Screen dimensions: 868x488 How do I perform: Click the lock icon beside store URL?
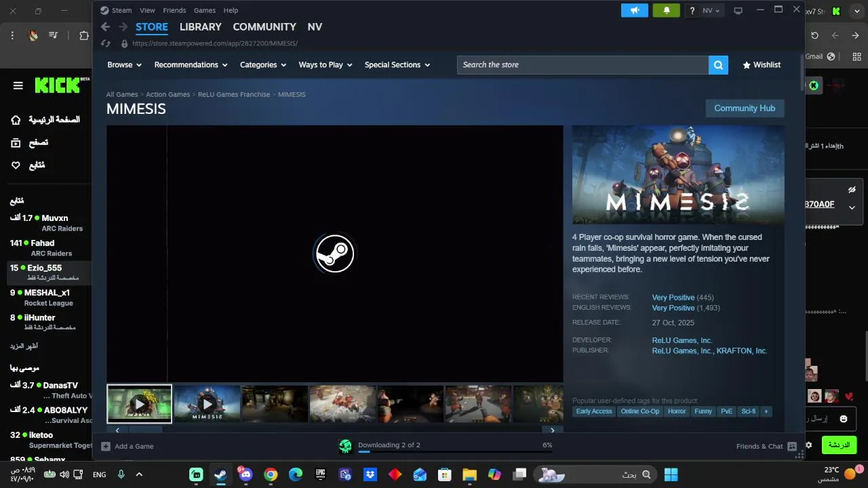pyautogui.click(x=124, y=43)
